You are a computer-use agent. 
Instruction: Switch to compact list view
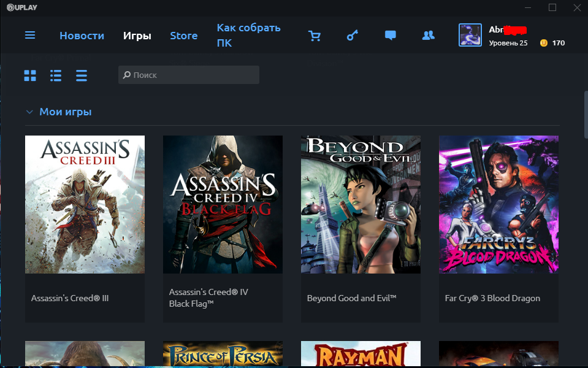click(x=82, y=75)
